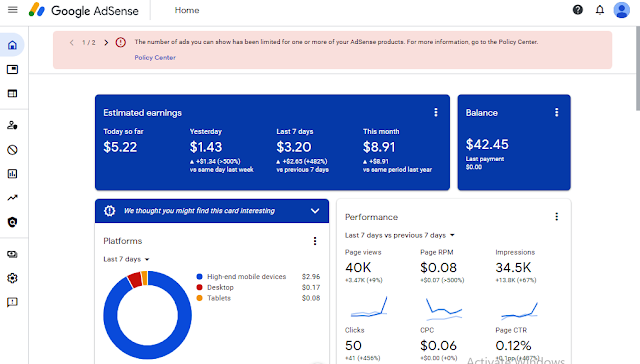Collapse the 'We thought you might find' banner
Viewport: 640px width, 364px height.
tap(315, 211)
